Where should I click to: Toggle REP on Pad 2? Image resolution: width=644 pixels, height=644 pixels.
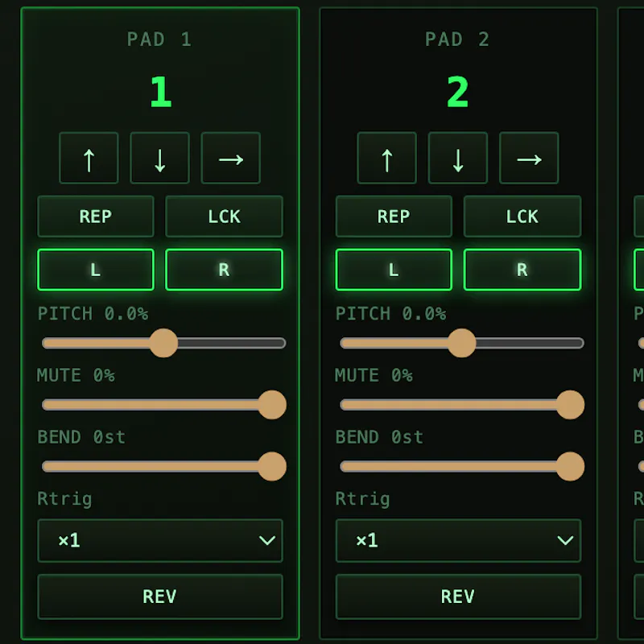(x=394, y=217)
